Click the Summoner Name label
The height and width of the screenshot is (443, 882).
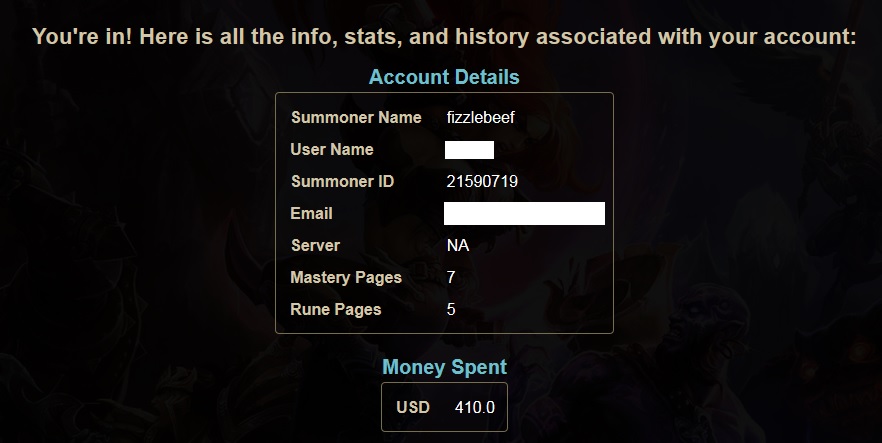[356, 117]
